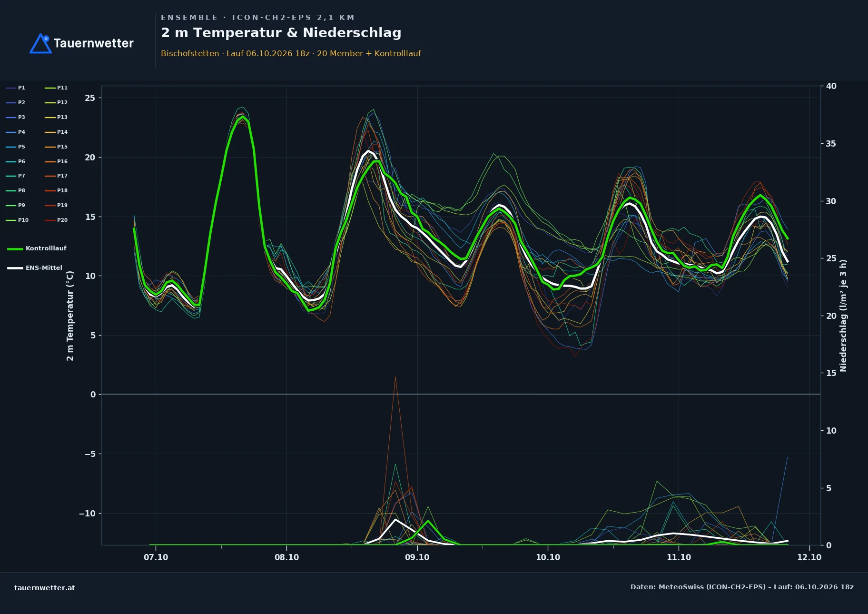868x614 pixels.
Task: Click the 25 temperature axis tick label
Action: pyautogui.click(x=90, y=98)
